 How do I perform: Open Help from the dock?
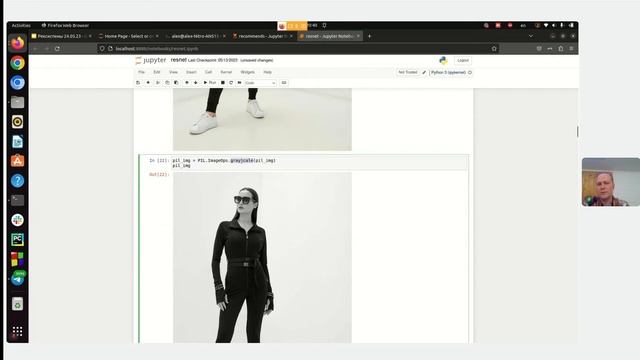[18, 180]
